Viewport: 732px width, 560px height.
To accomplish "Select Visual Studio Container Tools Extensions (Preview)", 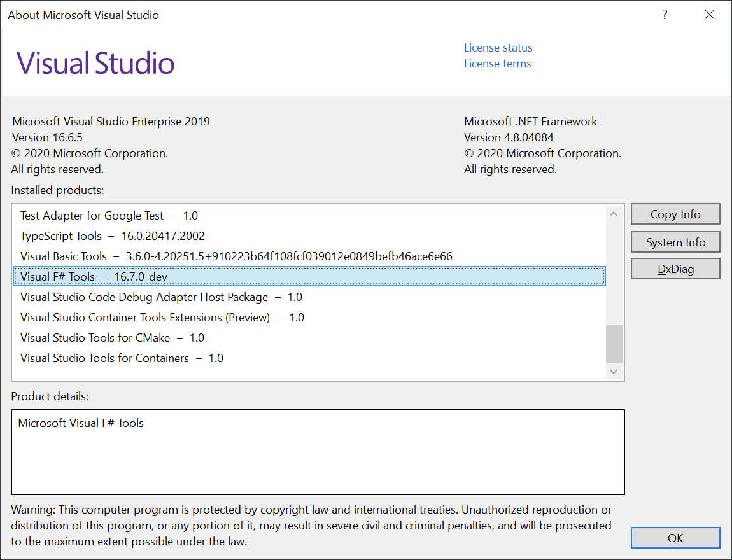I will [309, 318].
